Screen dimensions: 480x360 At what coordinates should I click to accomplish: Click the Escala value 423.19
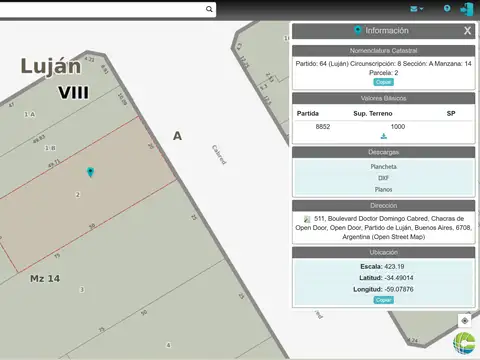pos(394,266)
